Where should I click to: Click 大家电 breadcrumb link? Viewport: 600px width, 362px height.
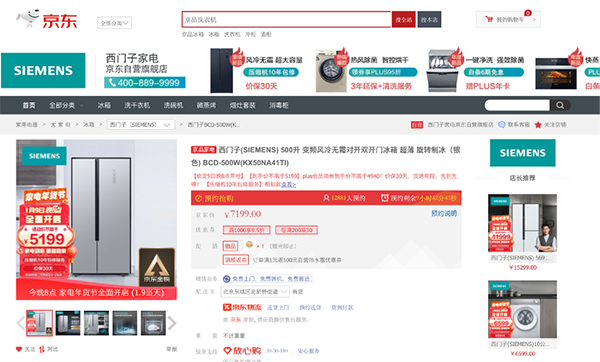pos(60,125)
